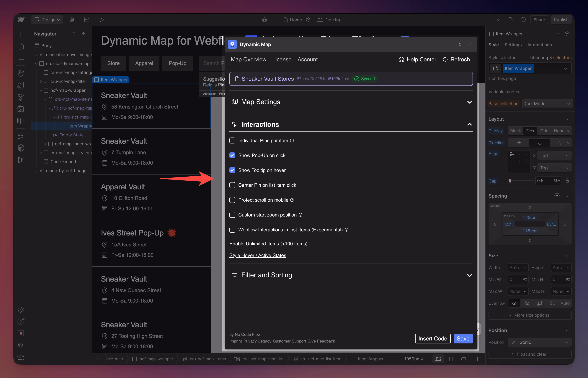Screen dimensions: 588x378
Task: Open the Pages panel icon
Action: [21, 46]
